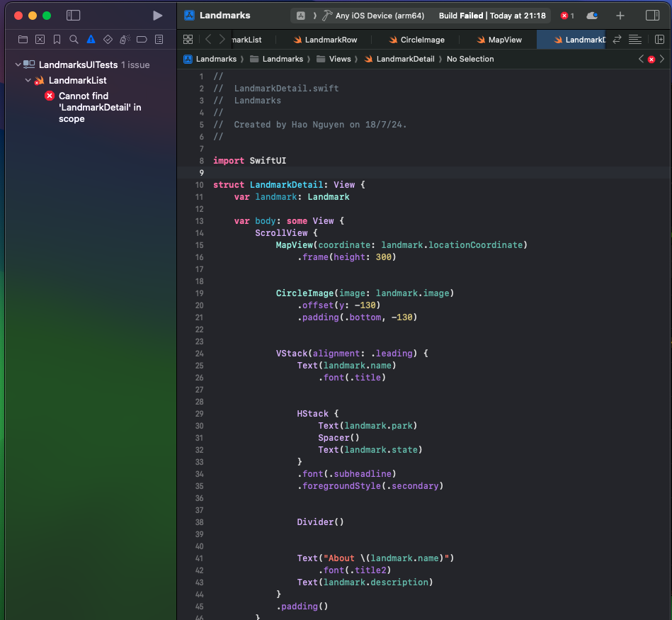Switch to the Bookmark navigator

click(x=57, y=40)
